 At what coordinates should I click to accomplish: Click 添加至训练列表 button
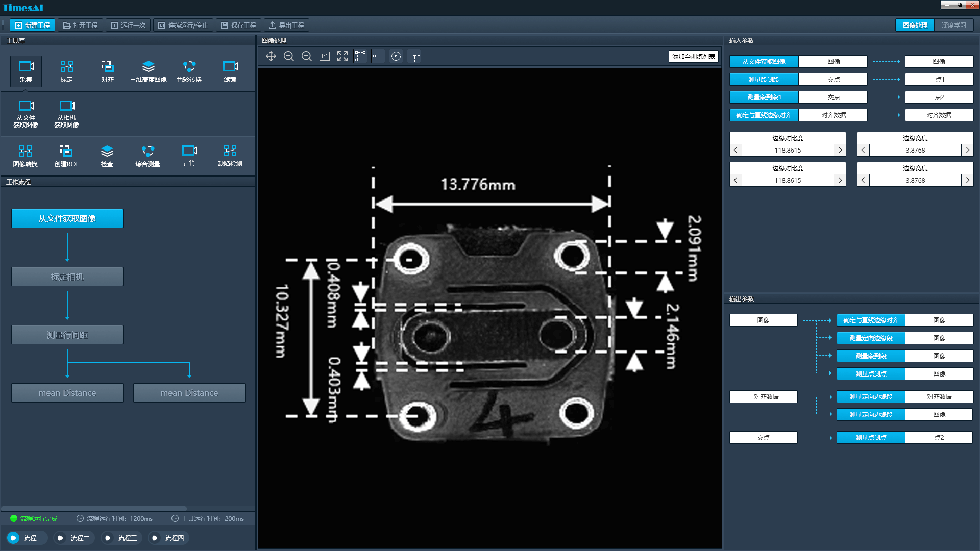693,56
